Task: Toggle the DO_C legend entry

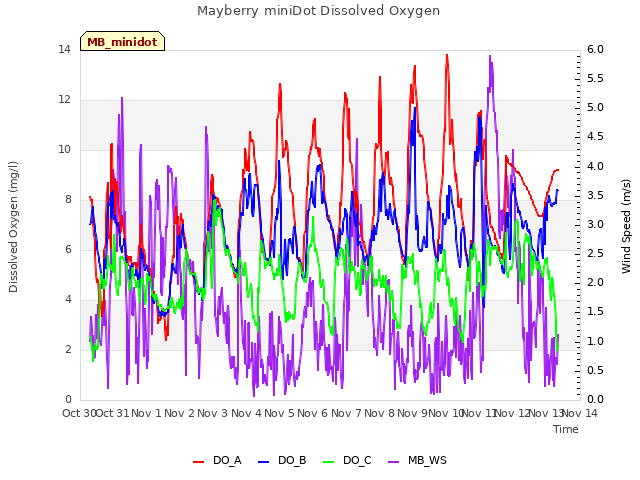Action: pos(347,461)
